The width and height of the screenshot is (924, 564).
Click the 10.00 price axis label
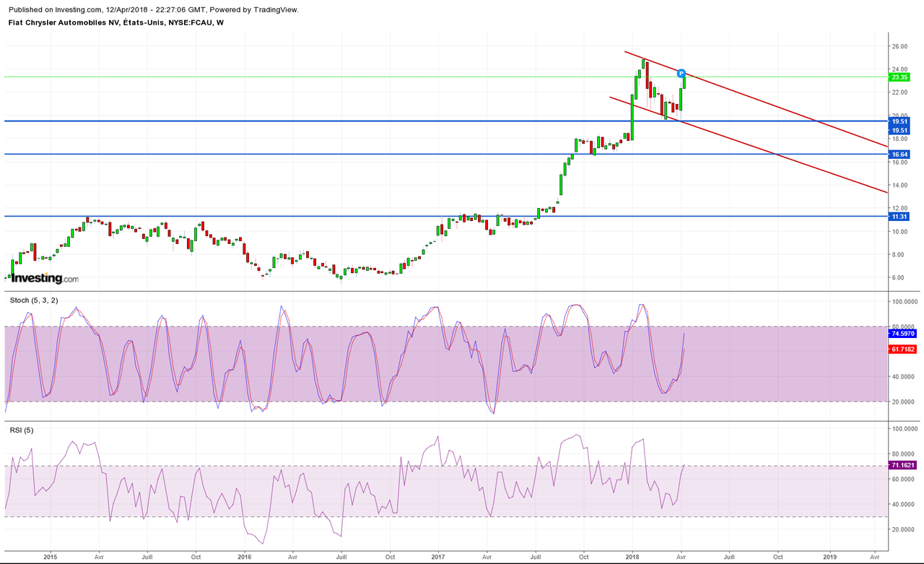click(899, 231)
